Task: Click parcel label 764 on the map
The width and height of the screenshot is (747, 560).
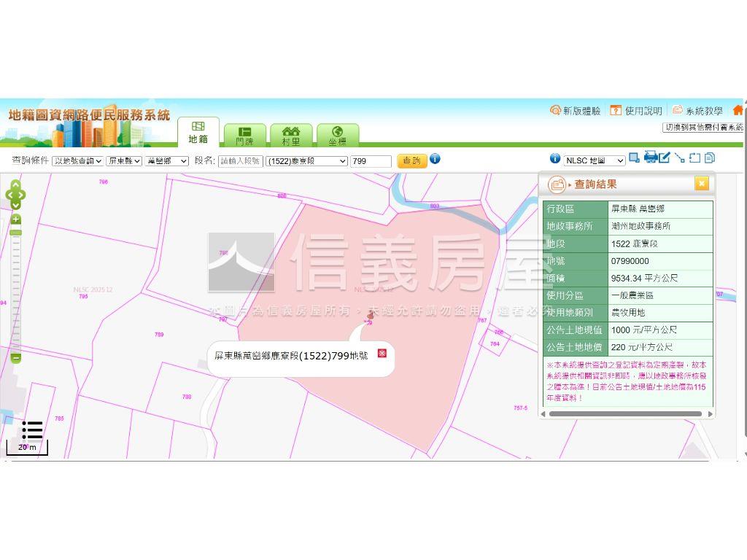Action: [495, 344]
